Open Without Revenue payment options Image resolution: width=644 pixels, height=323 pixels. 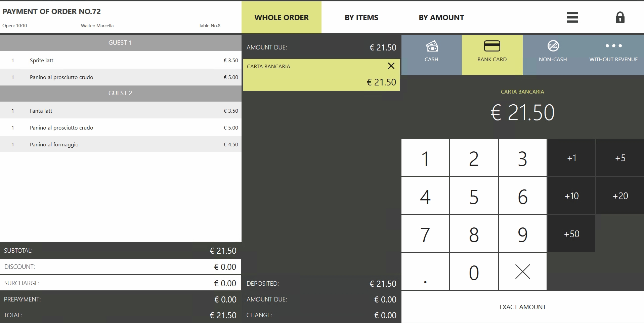pos(613,55)
